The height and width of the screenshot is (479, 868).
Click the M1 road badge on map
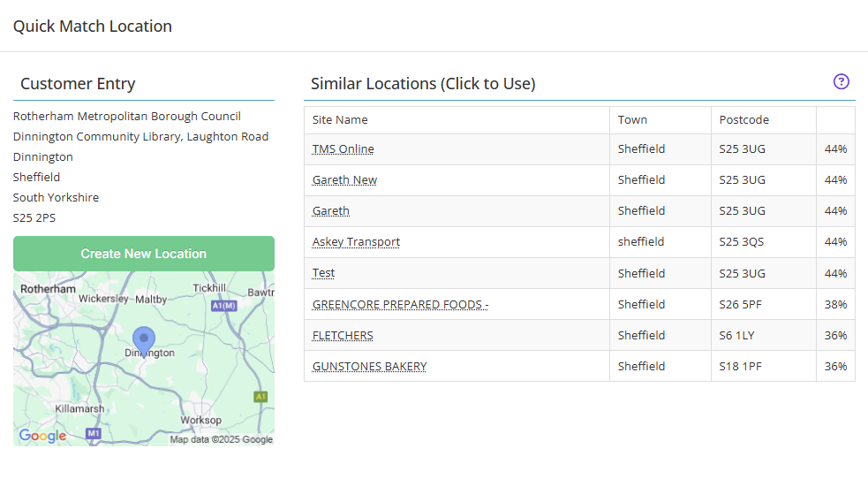pyautogui.click(x=94, y=433)
